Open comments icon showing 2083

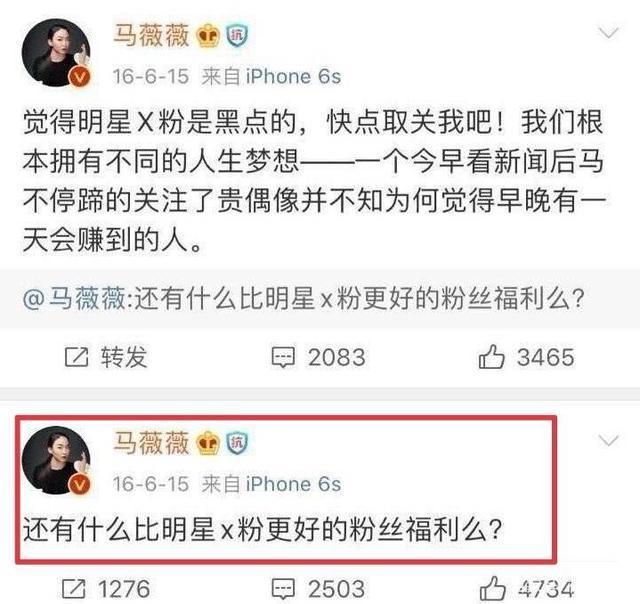283,358
